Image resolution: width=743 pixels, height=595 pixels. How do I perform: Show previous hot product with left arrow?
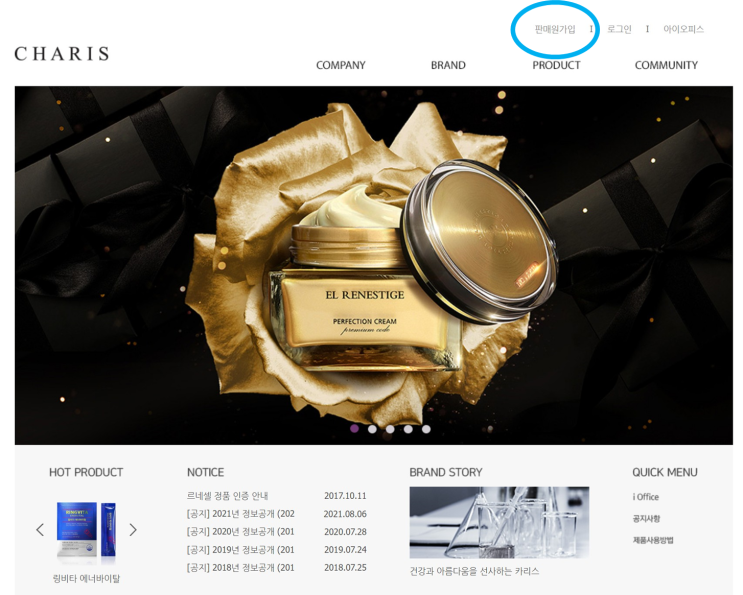click(40, 530)
